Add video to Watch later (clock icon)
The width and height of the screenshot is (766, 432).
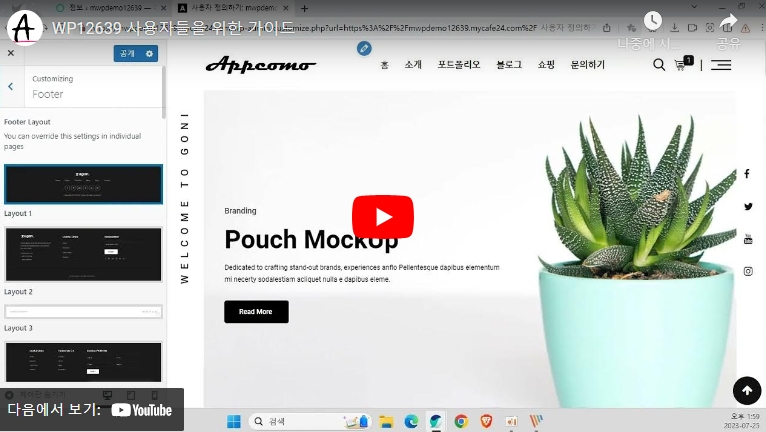pyautogui.click(x=653, y=21)
